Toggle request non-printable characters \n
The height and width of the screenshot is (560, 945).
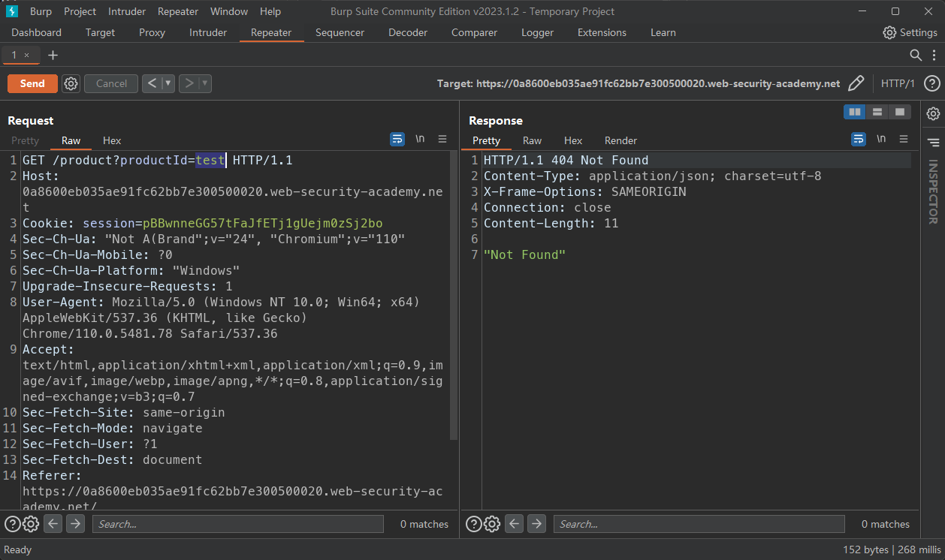[x=420, y=139]
